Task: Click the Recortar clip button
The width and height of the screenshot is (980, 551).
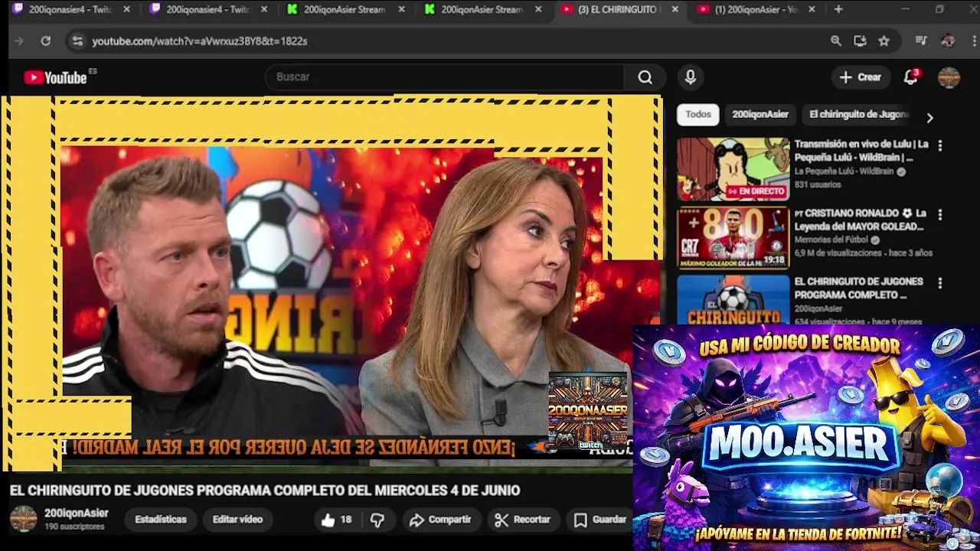Action: point(523,520)
